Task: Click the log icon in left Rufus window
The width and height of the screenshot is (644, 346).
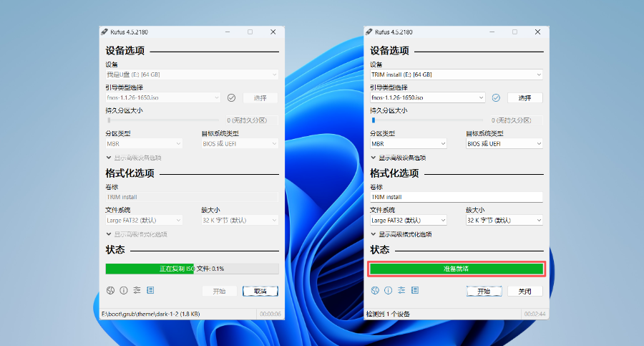Action: coord(150,290)
